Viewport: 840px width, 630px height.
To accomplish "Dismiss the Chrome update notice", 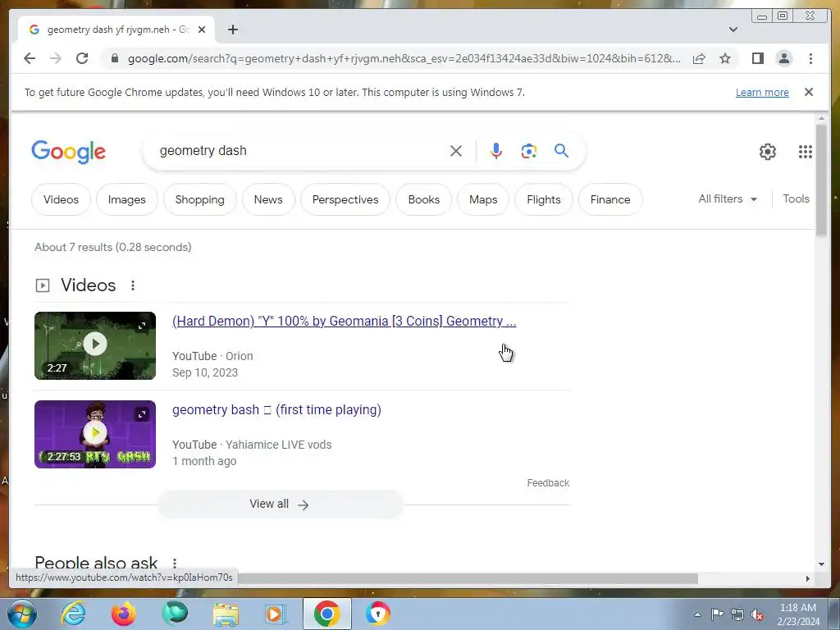I will (809, 92).
